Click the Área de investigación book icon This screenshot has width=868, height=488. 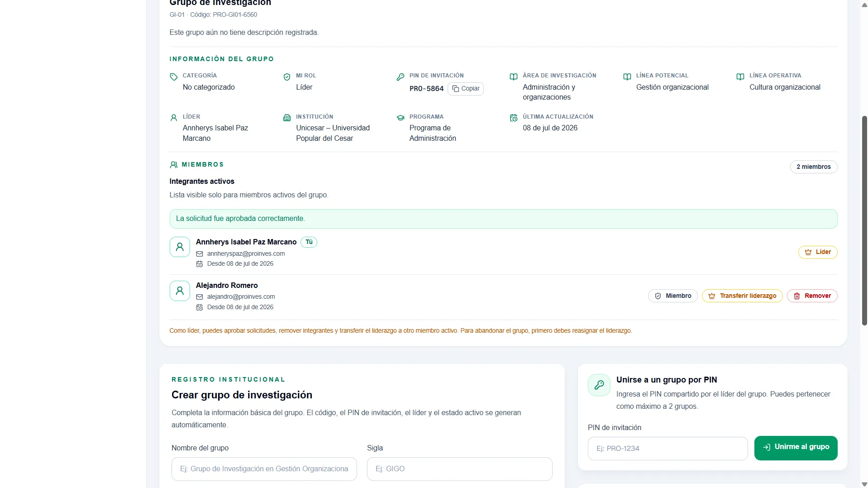(x=514, y=77)
